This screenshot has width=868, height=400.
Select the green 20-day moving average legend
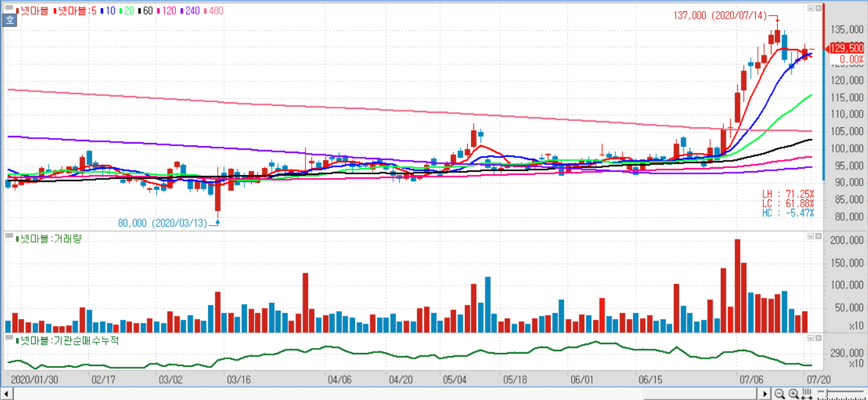pos(127,11)
